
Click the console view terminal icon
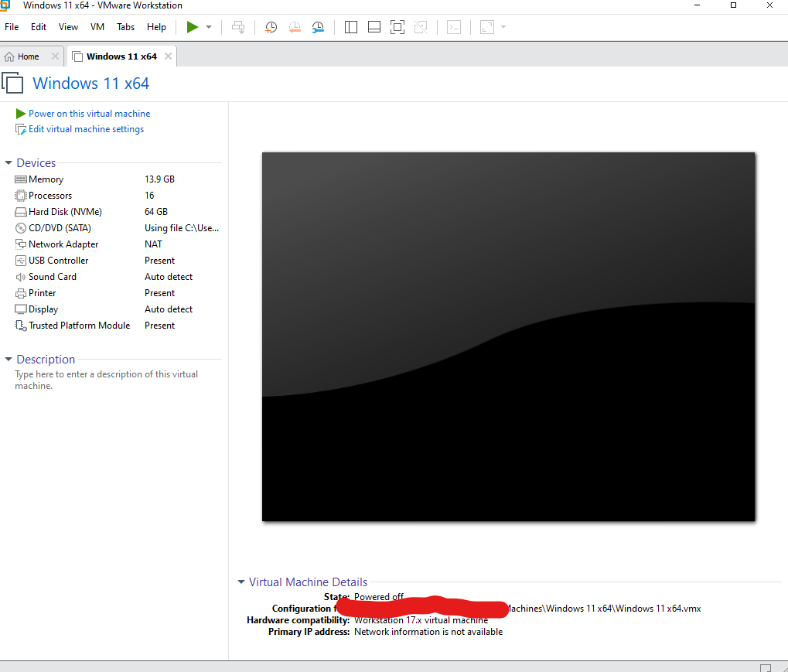coord(454,27)
